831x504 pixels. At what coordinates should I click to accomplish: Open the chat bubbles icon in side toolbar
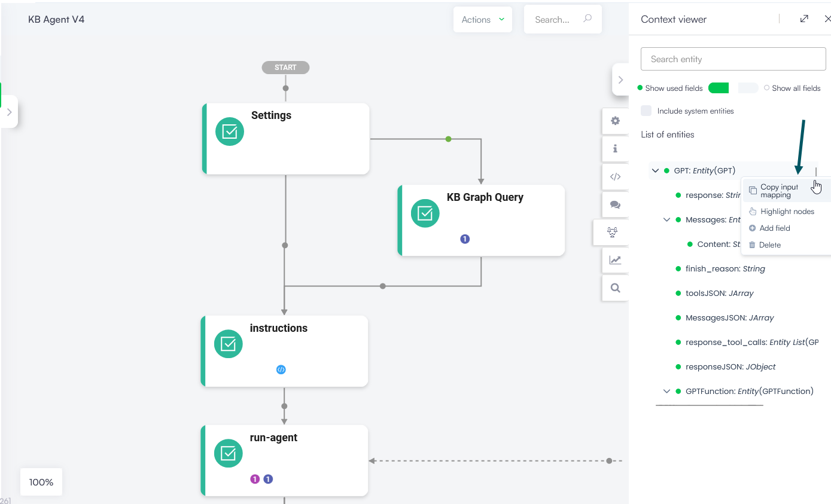(615, 204)
